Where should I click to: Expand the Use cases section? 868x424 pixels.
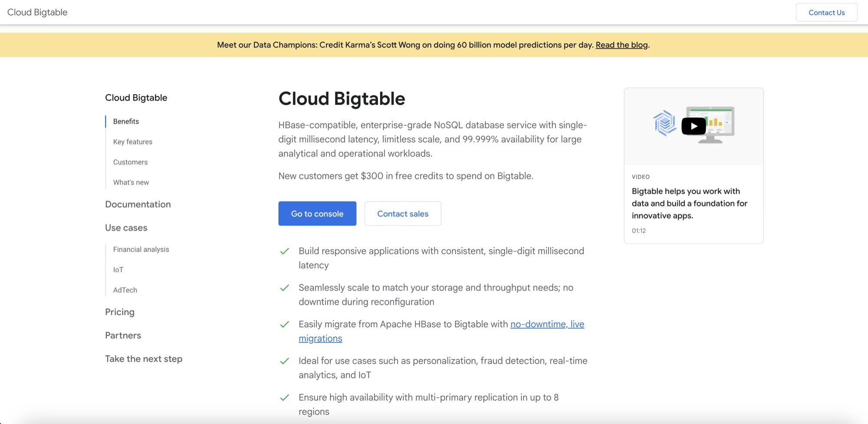[126, 227]
